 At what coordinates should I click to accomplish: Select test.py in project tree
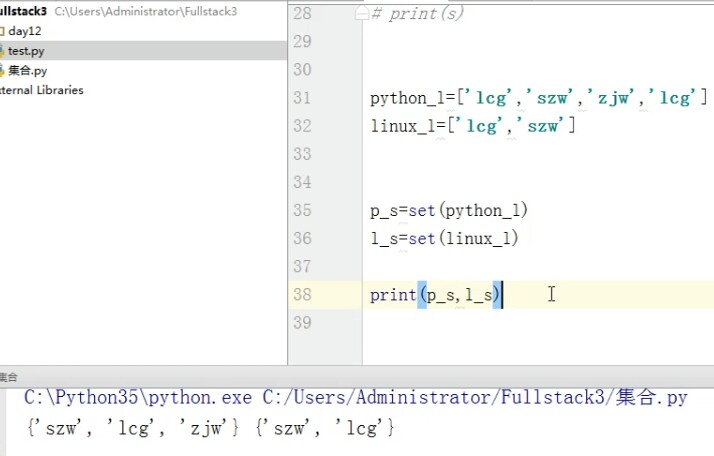pyautogui.click(x=26, y=51)
